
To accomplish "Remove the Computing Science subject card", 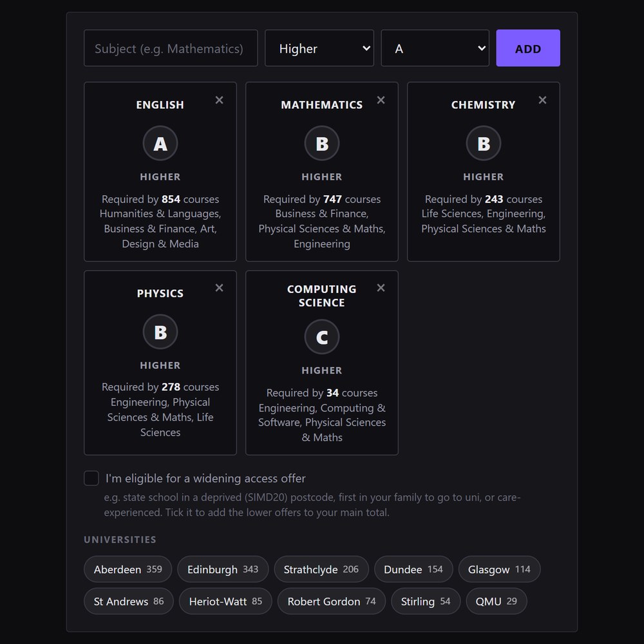I will tap(381, 288).
